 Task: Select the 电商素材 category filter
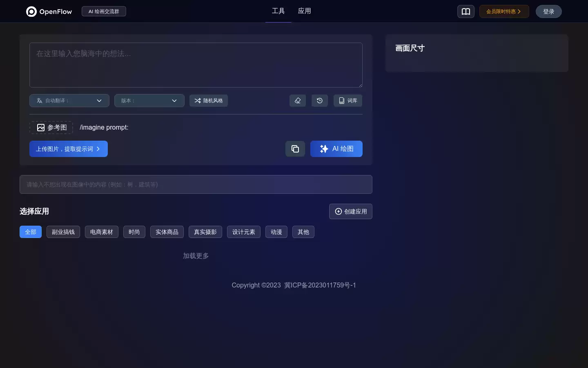pyautogui.click(x=102, y=232)
